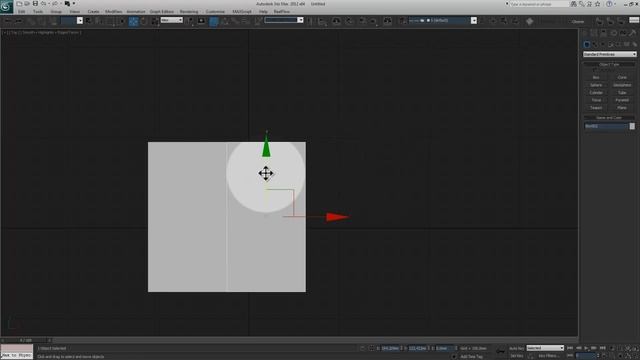Open the Utilities hammer panel tab
Screen dimensions: 640x360
633,33
